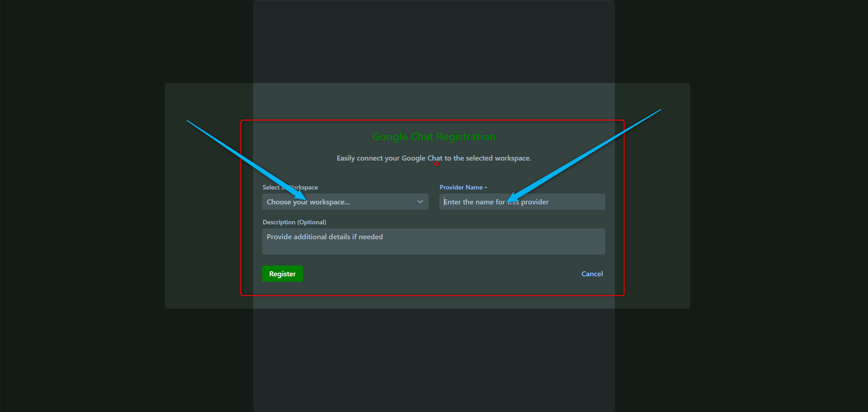Click the Provider Name field label
Screen dimensions: 868x412
(461, 187)
